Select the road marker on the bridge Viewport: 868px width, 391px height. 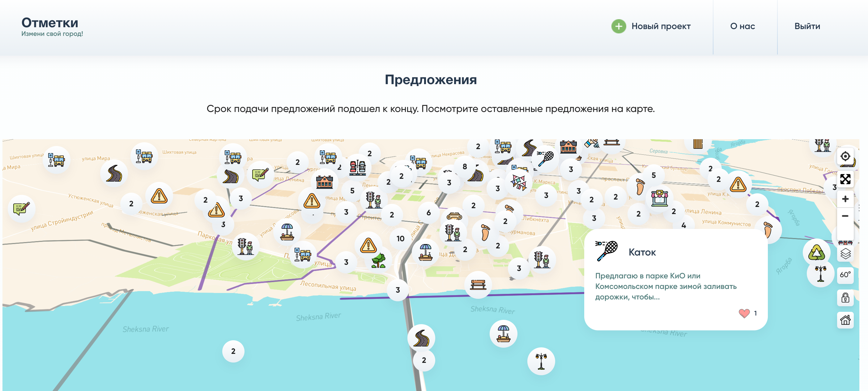coord(421,338)
